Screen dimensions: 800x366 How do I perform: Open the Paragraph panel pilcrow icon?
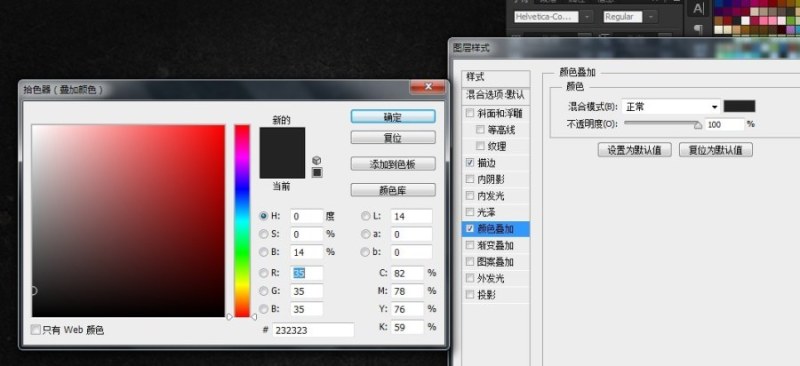click(698, 29)
